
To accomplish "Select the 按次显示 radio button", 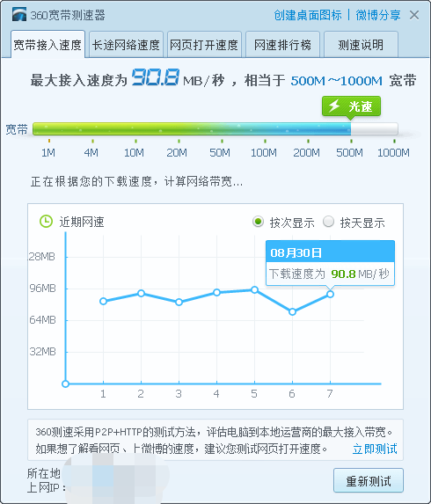I will click(258, 222).
